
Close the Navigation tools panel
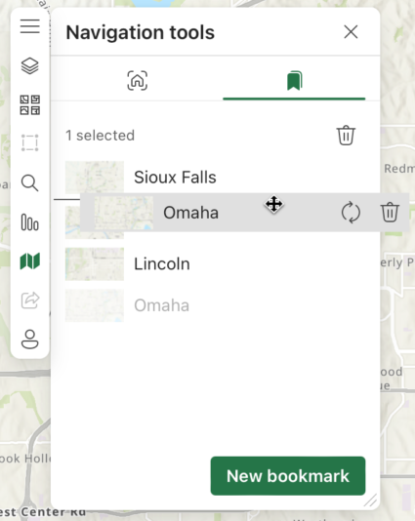(x=351, y=32)
